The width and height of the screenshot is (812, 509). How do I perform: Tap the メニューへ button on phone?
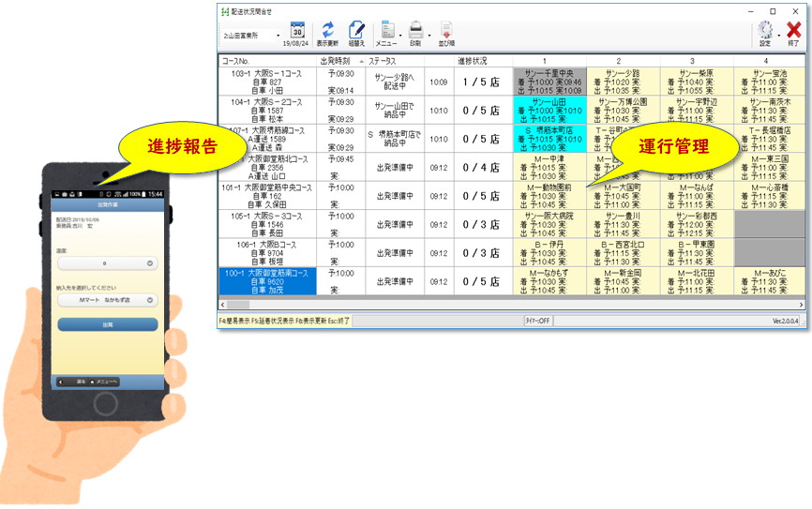click(x=104, y=382)
